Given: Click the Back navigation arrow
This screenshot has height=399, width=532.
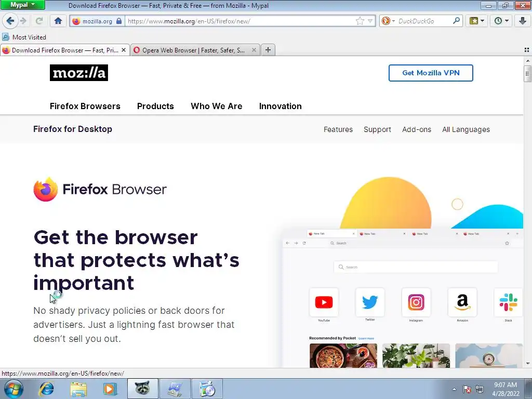Looking at the screenshot, I should point(10,21).
